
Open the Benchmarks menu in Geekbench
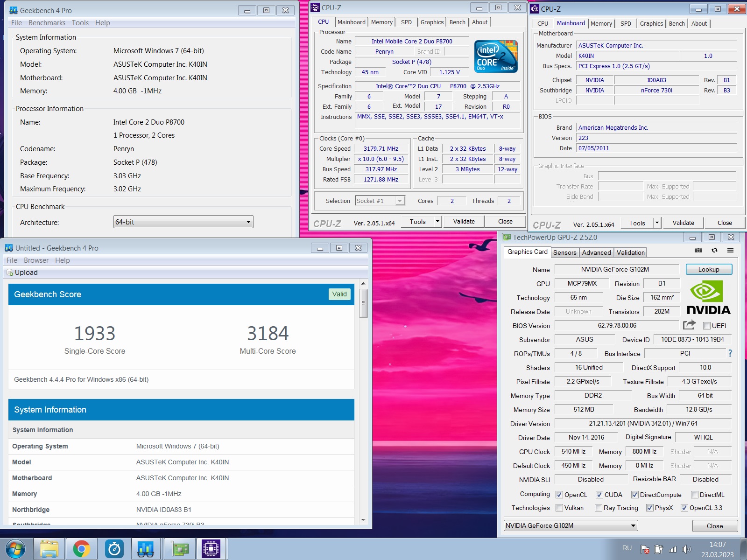pyautogui.click(x=47, y=23)
